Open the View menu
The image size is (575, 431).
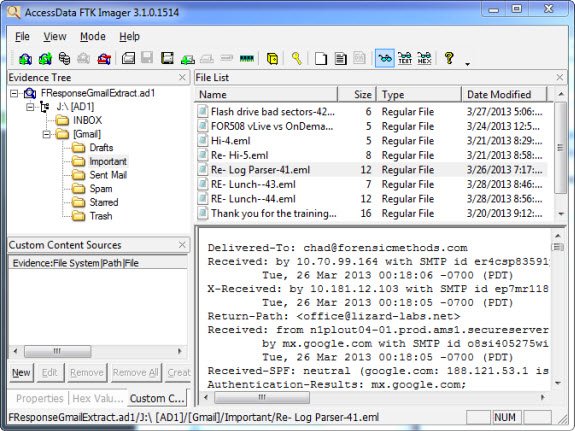tap(55, 36)
